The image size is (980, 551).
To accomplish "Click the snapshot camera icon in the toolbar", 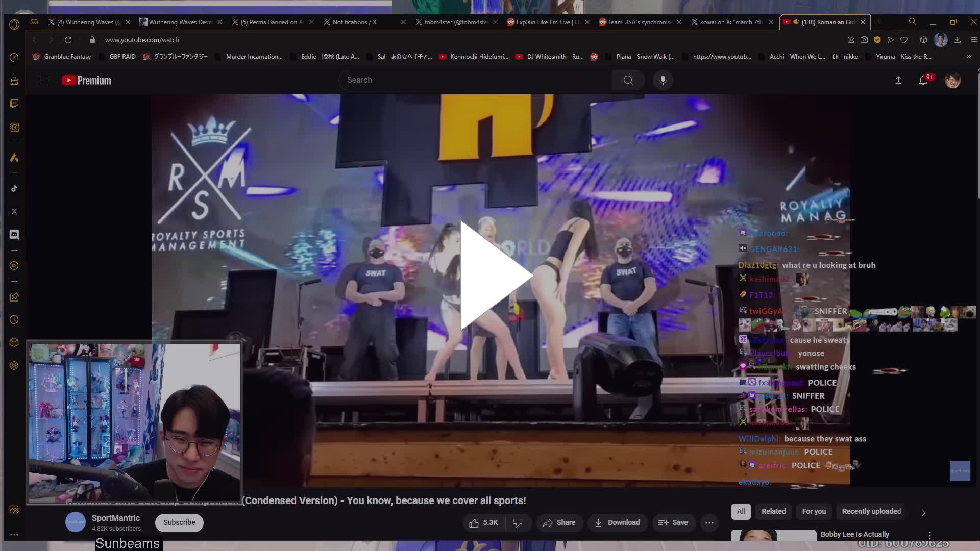I will [x=864, y=40].
